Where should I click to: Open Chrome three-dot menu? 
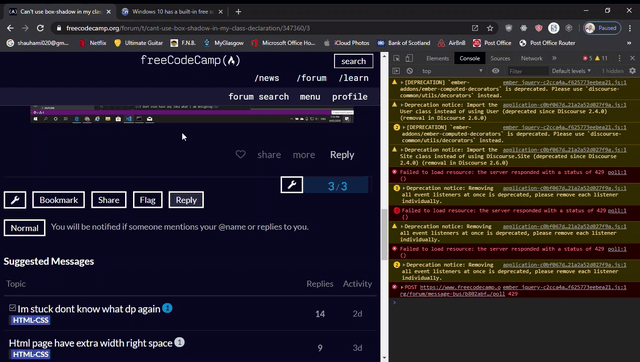coord(630,28)
